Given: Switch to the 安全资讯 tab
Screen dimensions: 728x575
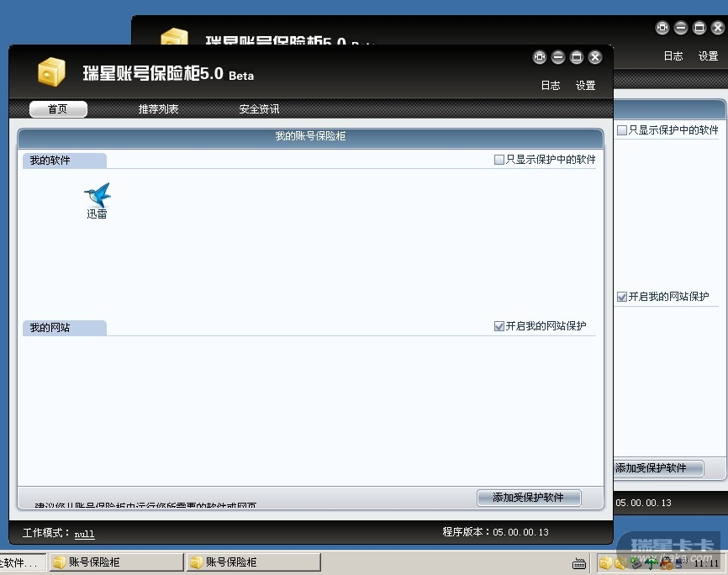Looking at the screenshot, I should pos(259,109).
